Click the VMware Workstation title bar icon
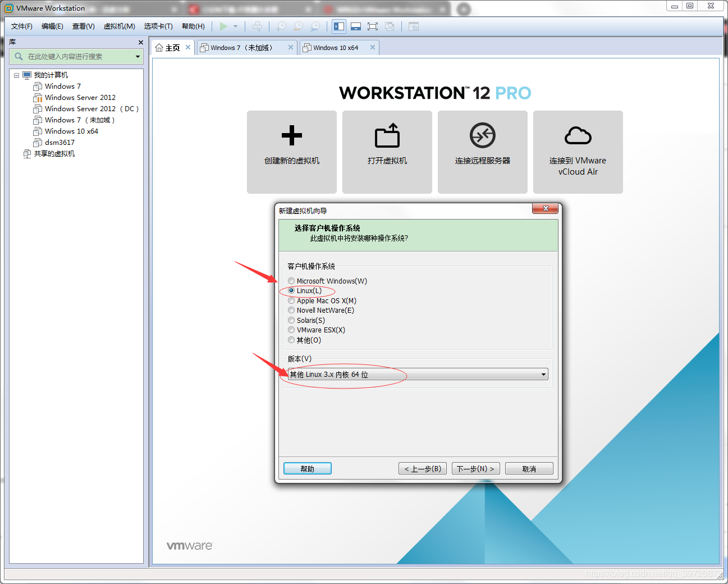The width and height of the screenshot is (728, 584). click(9, 8)
